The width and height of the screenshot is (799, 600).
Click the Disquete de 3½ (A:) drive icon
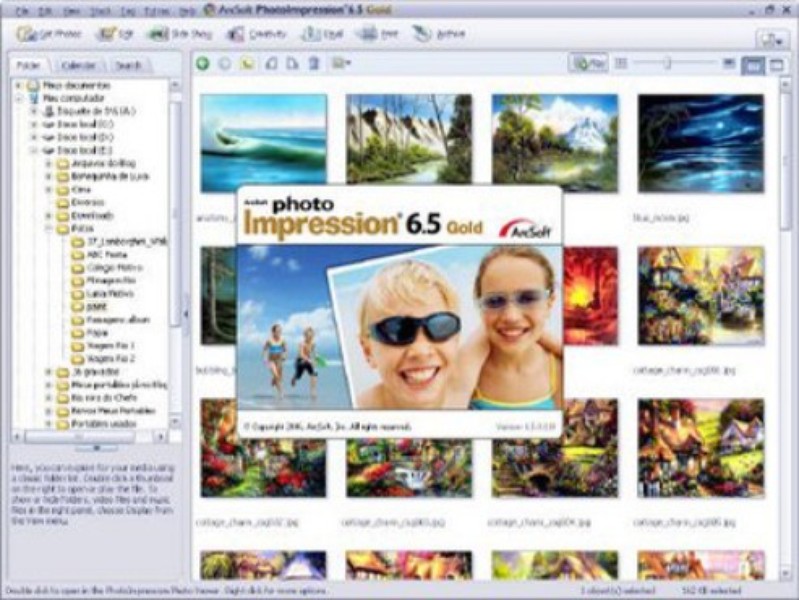click(x=48, y=111)
